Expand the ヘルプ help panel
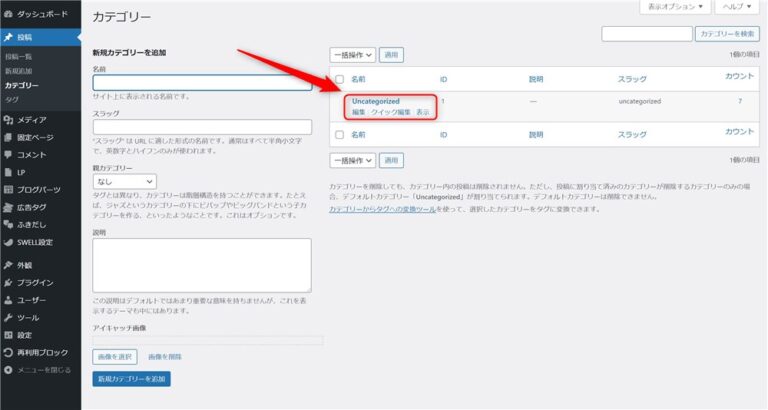768x410 pixels. coord(738,7)
